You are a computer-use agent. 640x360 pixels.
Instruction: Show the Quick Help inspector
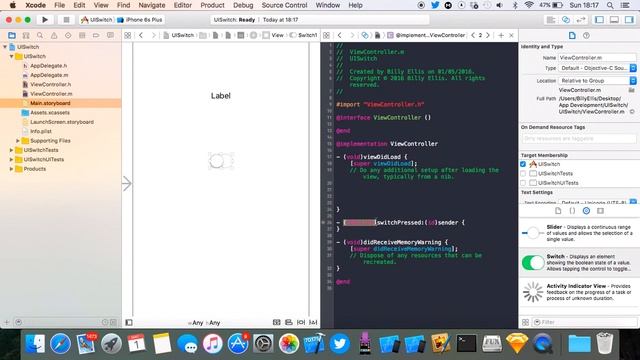click(x=586, y=36)
